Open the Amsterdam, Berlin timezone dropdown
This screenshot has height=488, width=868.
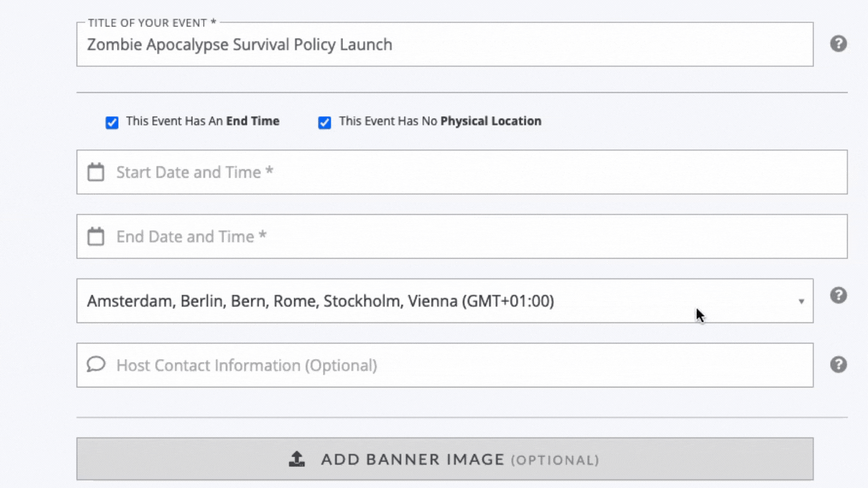(x=422, y=301)
